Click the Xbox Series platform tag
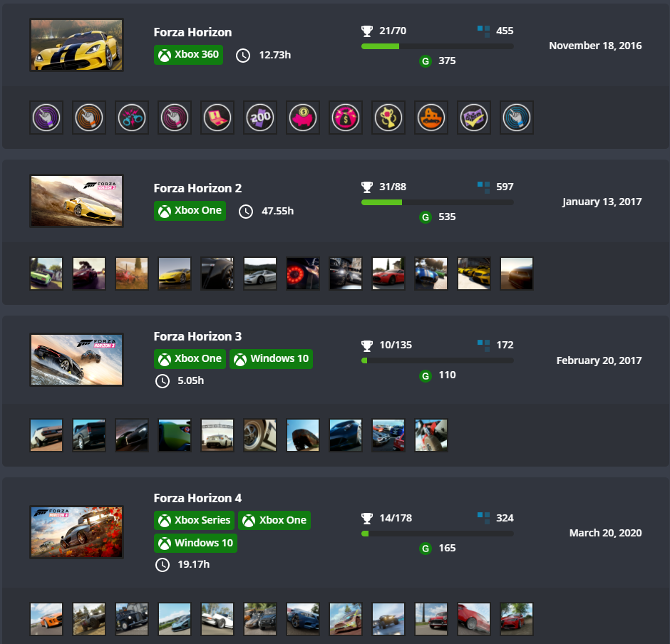Viewport: 670px width, 644px height. pos(194,520)
